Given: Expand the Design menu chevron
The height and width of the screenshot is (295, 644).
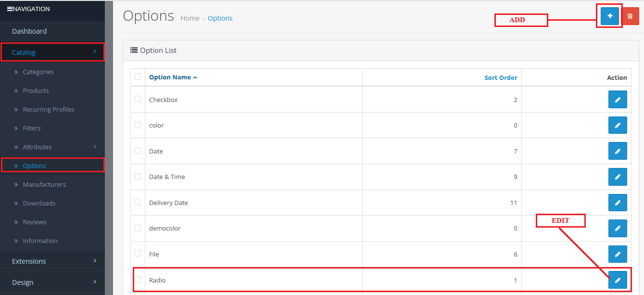Looking at the screenshot, I should click(x=95, y=282).
